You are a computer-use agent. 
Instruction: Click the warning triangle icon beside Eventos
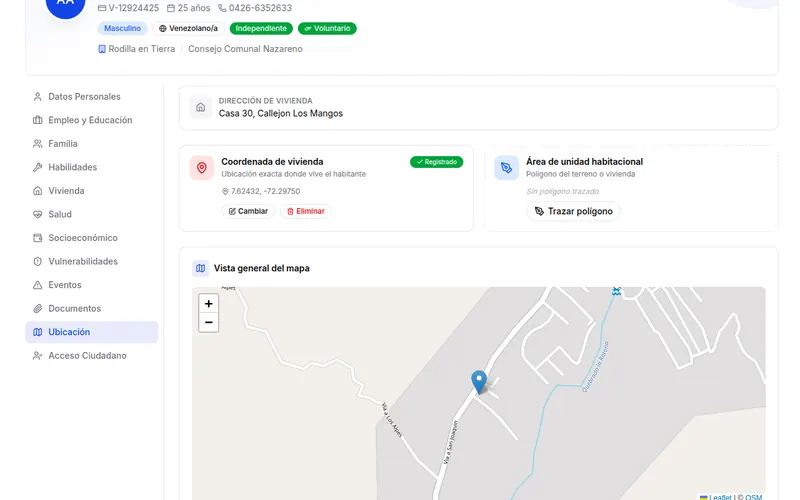coord(37,285)
